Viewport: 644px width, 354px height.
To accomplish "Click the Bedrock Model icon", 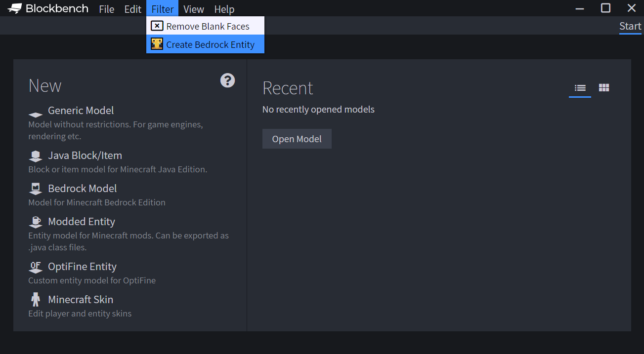I will [x=36, y=189].
